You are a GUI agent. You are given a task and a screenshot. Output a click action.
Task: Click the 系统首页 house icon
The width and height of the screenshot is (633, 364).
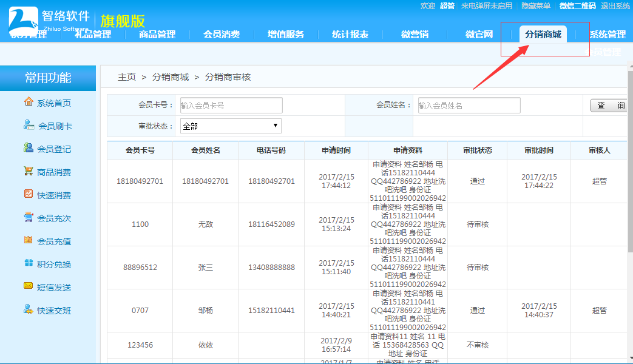pos(29,102)
